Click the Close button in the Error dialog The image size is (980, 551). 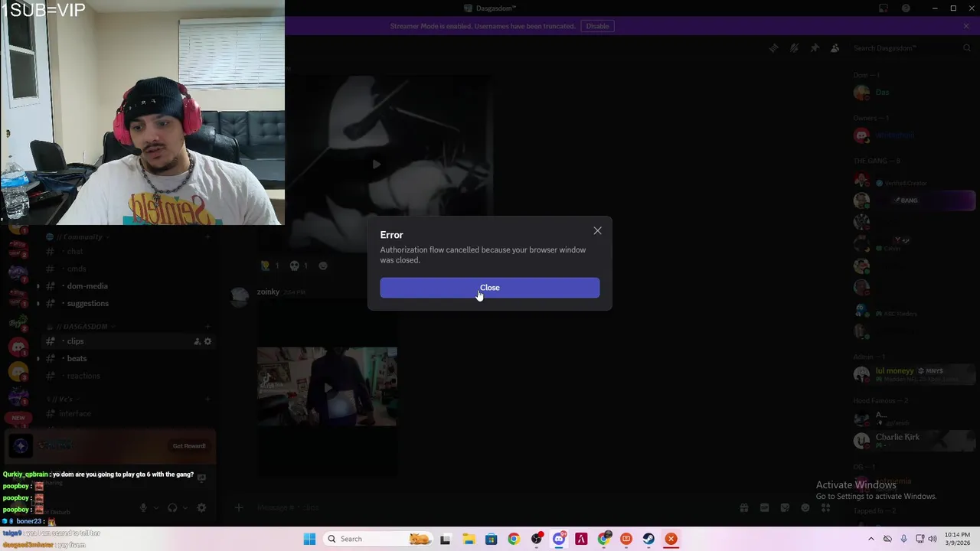489,288
